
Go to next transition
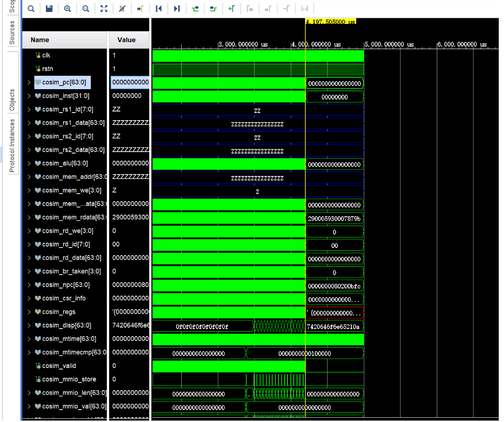pos(213,9)
